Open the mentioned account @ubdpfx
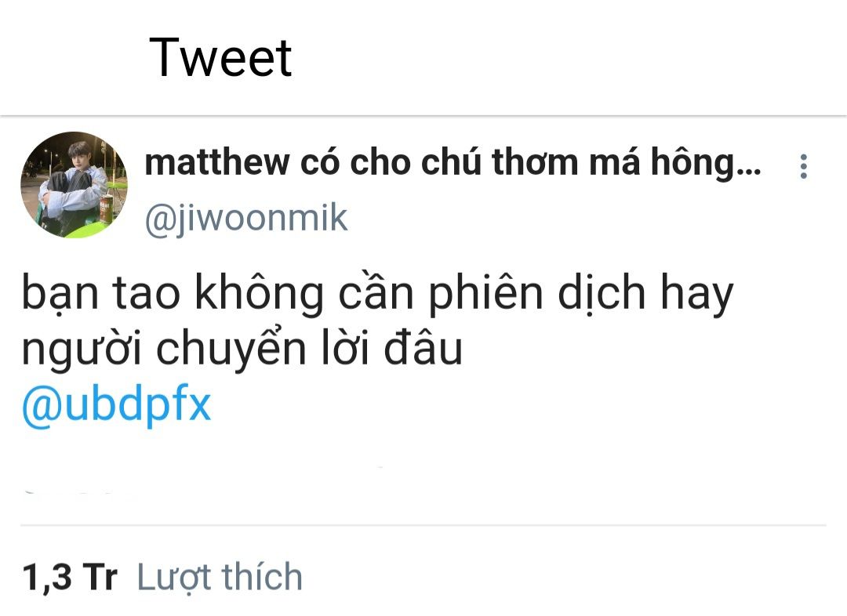 (x=116, y=405)
